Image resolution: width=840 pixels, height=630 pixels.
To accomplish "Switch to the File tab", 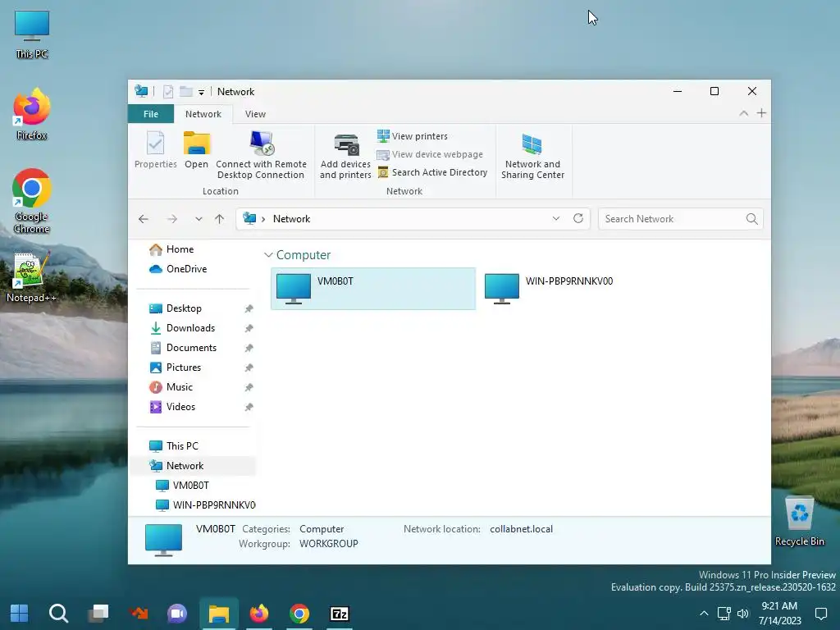I will click(x=151, y=114).
